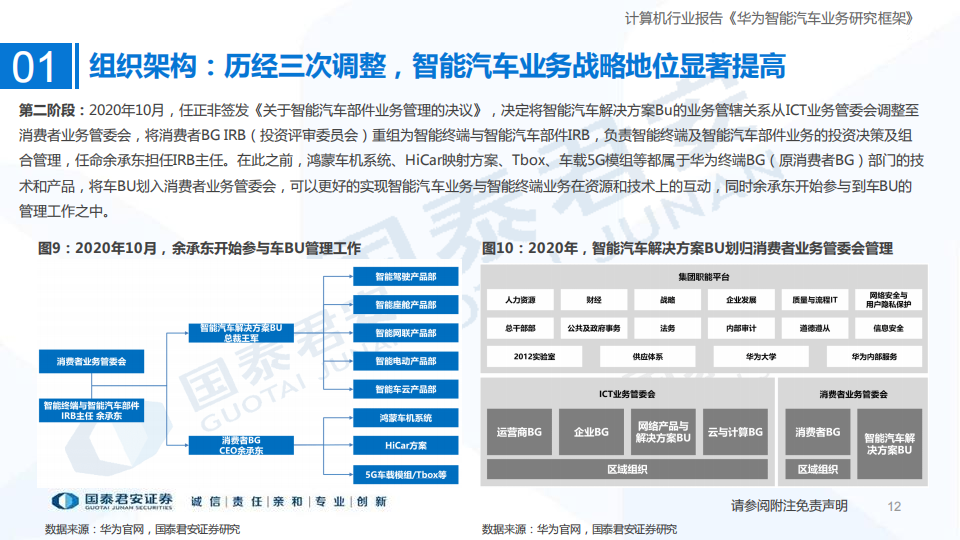The image size is (960, 540).
Task: Select the IRB主任 余承东 box
Action: [x=91, y=411]
